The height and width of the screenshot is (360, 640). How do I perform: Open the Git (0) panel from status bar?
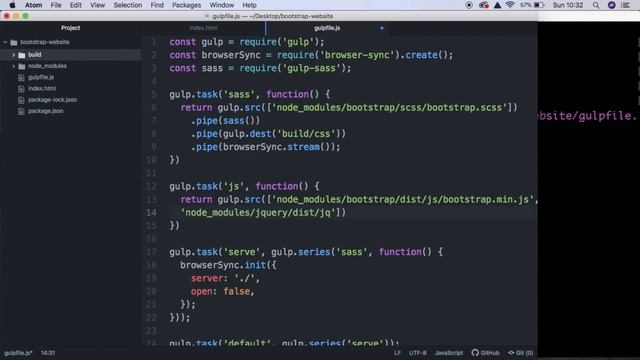[521, 353]
